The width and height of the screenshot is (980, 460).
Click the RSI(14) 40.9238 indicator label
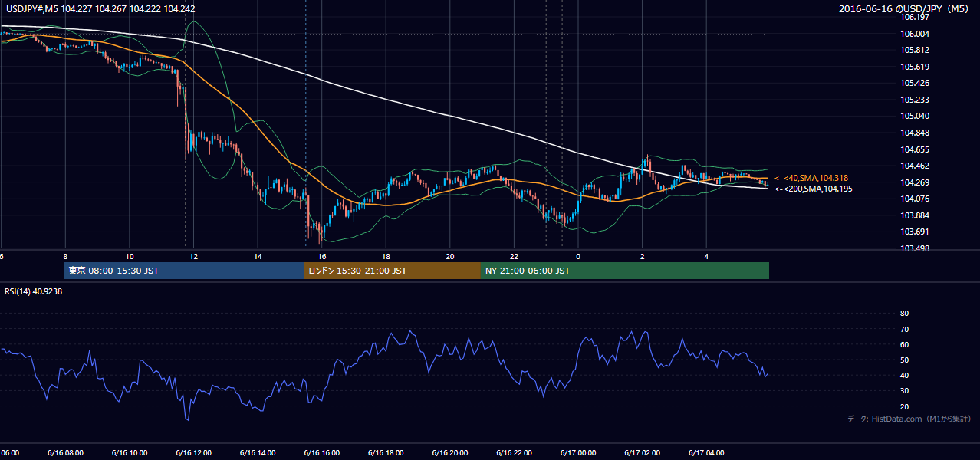click(34, 291)
